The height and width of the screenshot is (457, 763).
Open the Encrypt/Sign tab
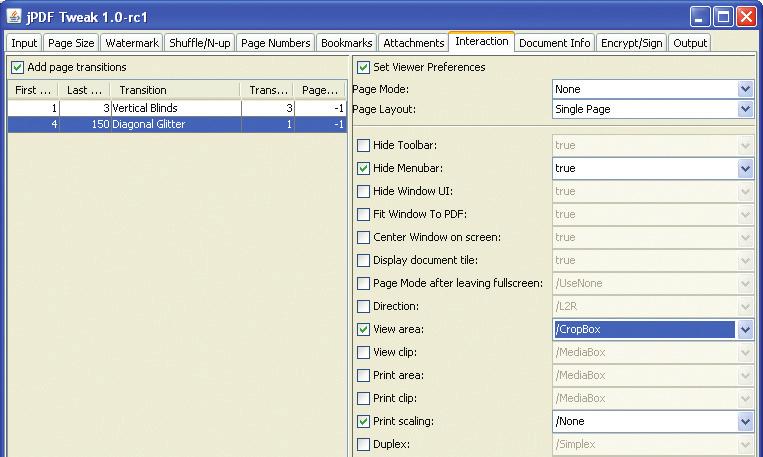pos(632,43)
